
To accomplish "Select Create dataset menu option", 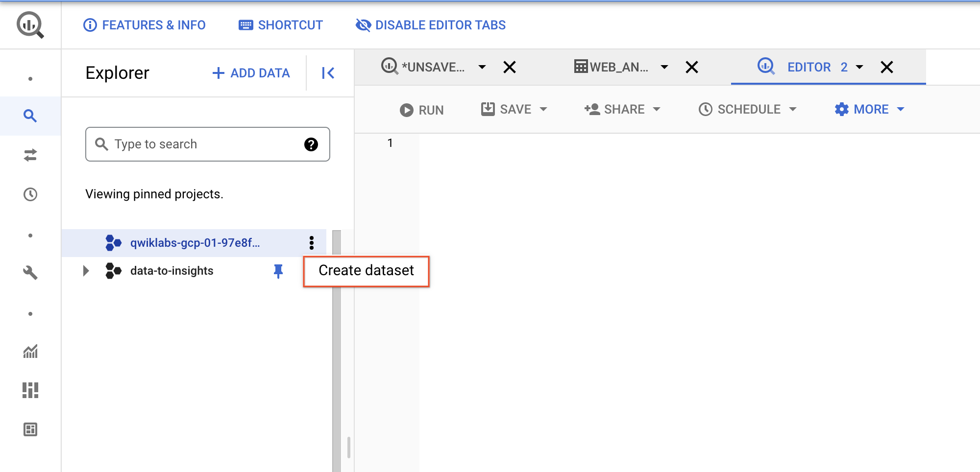I will click(366, 271).
